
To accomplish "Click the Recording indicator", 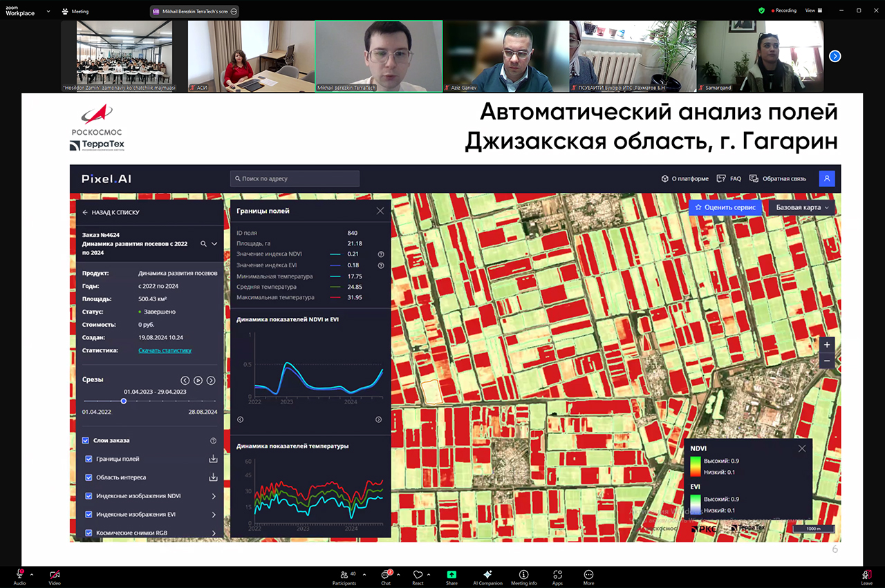I will pyautogui.click(x=783, y=10).
